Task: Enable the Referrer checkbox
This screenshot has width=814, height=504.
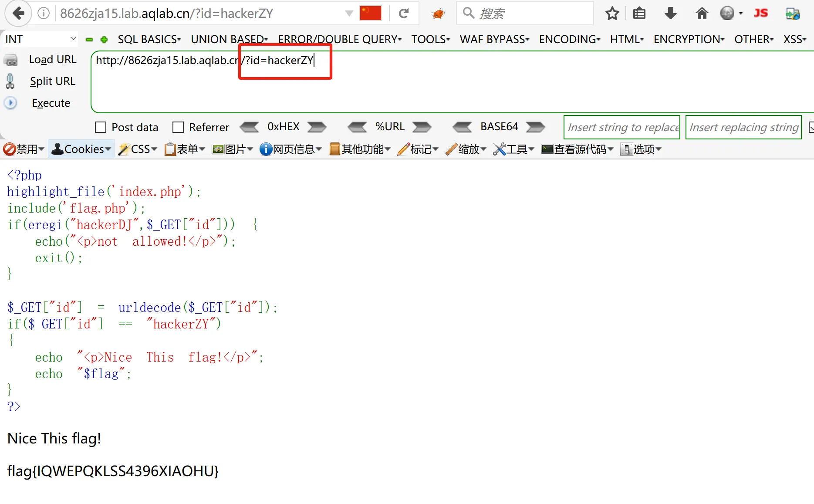Action: 178,127
